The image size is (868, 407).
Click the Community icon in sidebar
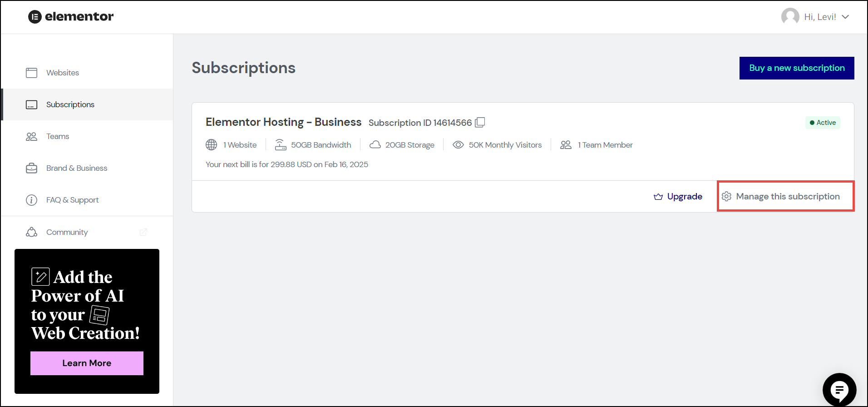click(31, 232)
